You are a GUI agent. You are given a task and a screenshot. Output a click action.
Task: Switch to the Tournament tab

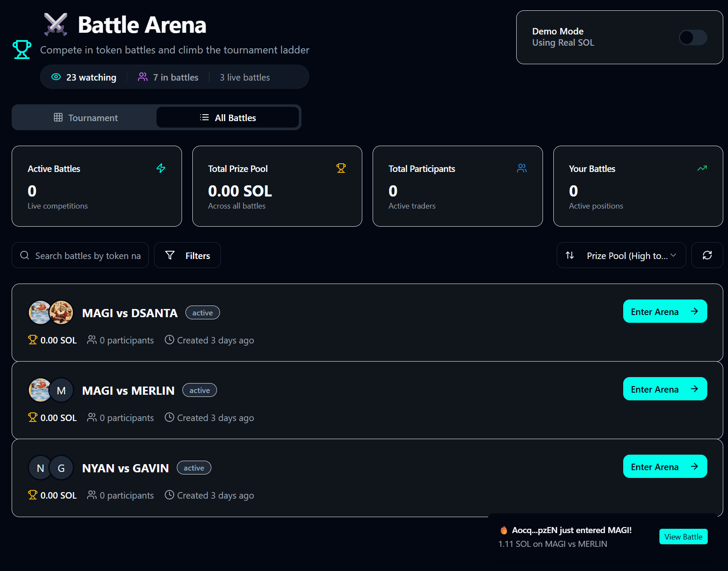pos(85,118)
